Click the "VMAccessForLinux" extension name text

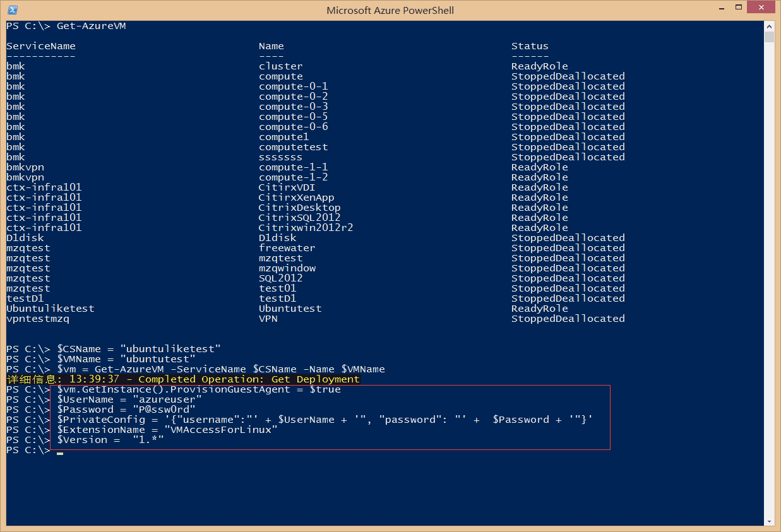coord(221,430)
